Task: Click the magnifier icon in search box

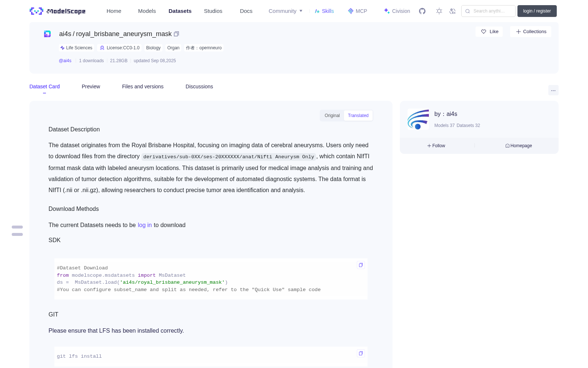Action: [x=468, y=11]
